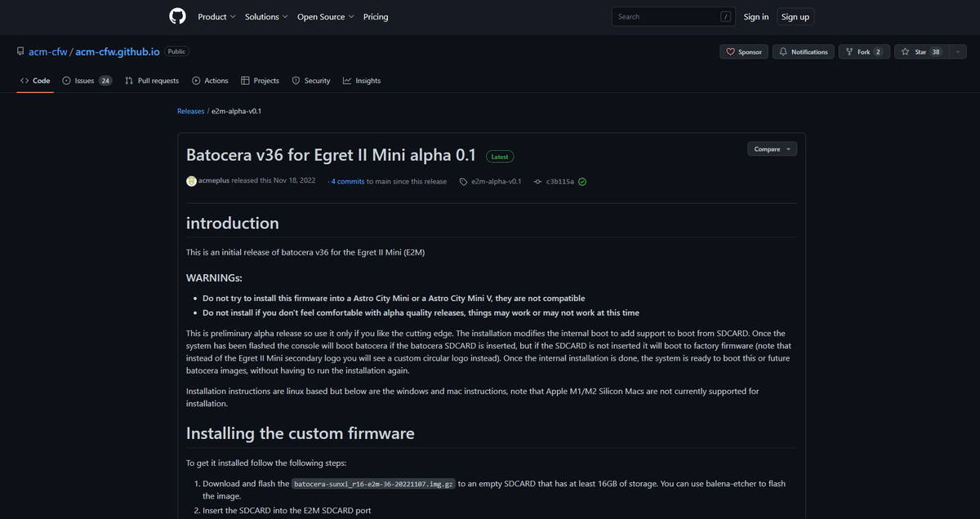
Task: Click the Batocera v36 release title
Action: (332, 155)
